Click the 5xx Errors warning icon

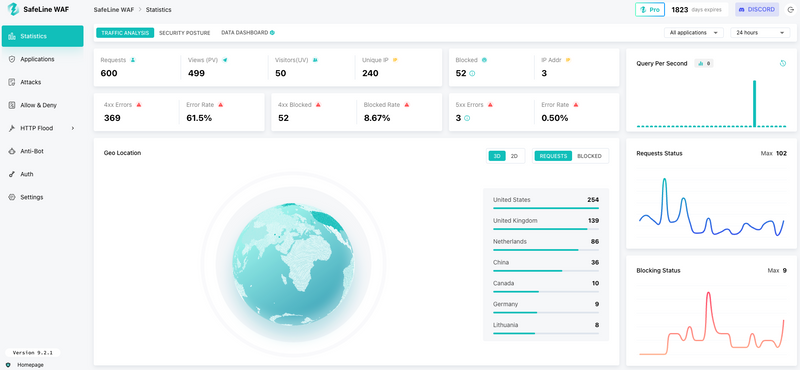[490, 105]
